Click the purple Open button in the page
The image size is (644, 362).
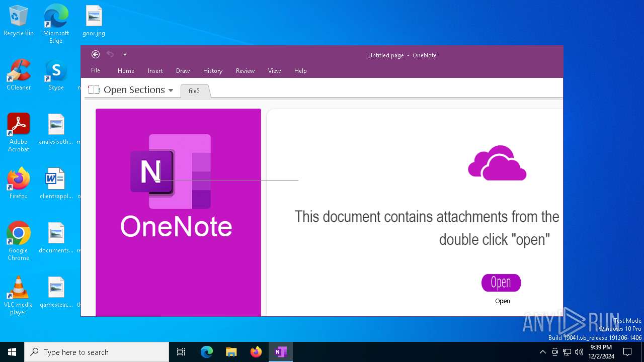501,283
